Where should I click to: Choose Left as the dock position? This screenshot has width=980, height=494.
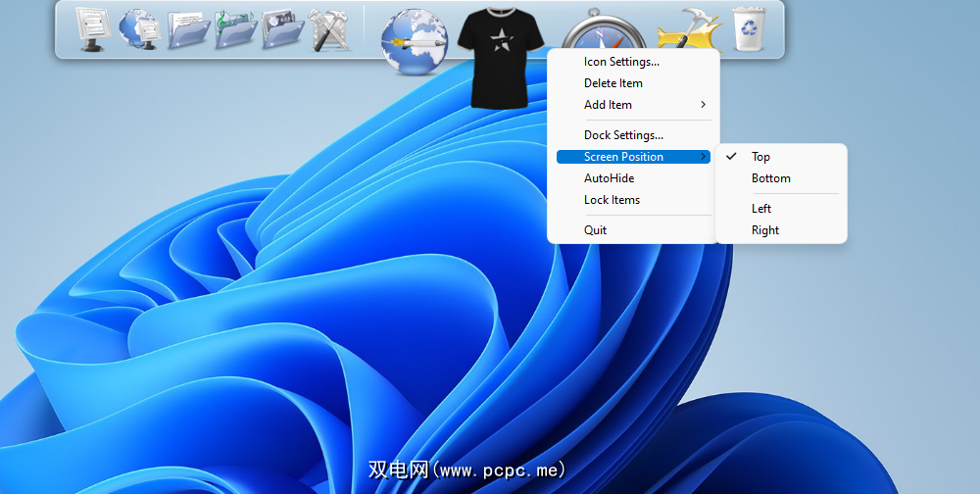click(761, 209)
